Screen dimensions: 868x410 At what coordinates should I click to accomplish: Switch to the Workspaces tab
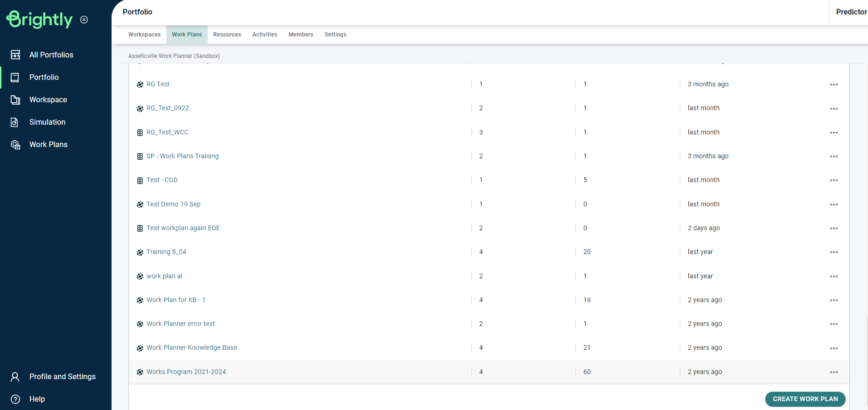[144, 35]
